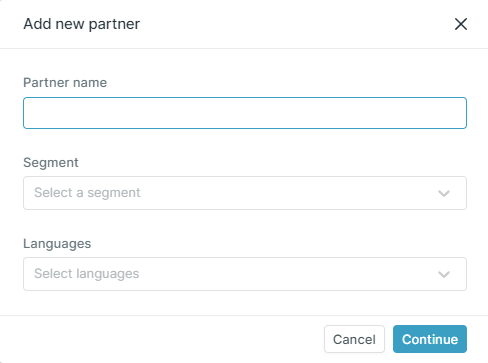
Task: Focus the Partner name text field
Action: point(245,113)
